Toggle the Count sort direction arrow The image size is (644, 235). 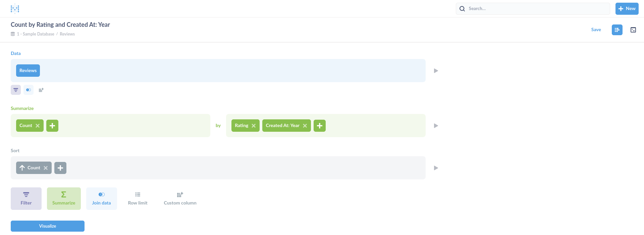22,168
